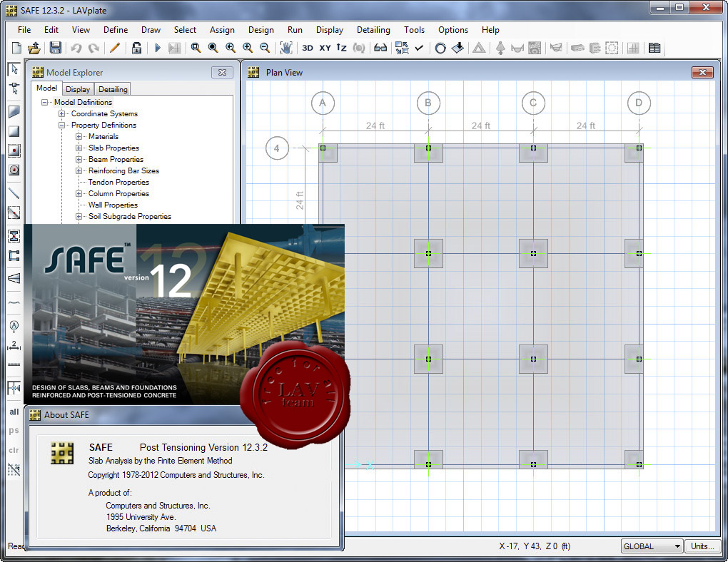Viewport: 728px width, 562px height.
Task: Open the Define menu
Action: 116,30
